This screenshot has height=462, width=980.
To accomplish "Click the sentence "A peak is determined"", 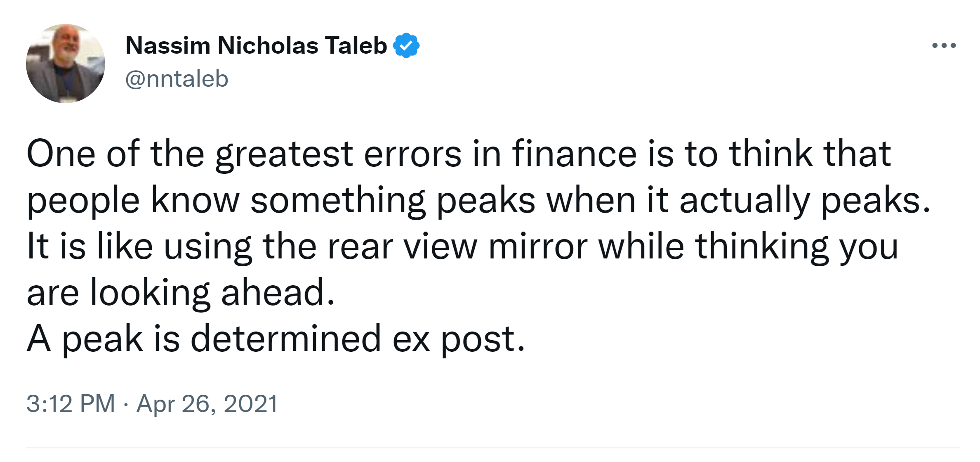I will point(276,339).
